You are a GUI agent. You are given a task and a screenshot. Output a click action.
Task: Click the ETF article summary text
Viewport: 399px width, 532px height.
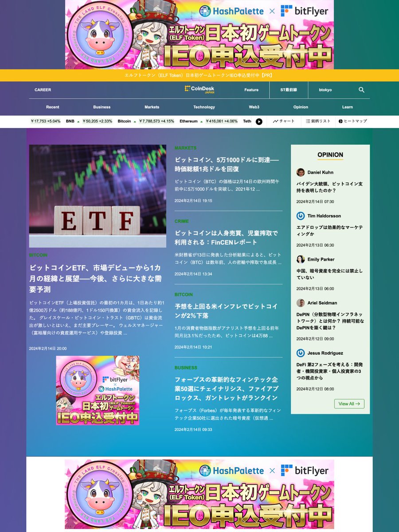point(97,318)
